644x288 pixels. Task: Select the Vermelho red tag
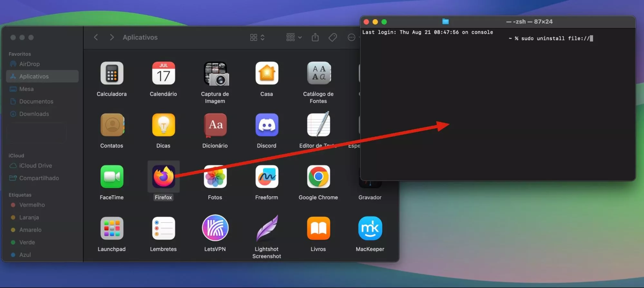(x=32, y=205)
